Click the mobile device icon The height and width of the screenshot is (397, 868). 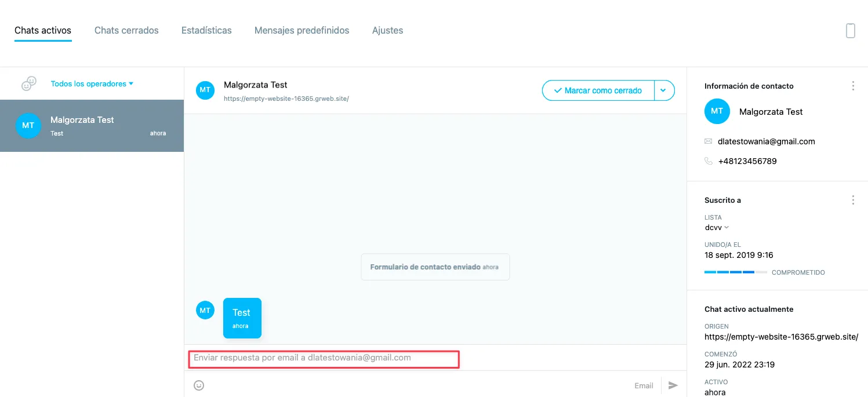pos(850,30)
